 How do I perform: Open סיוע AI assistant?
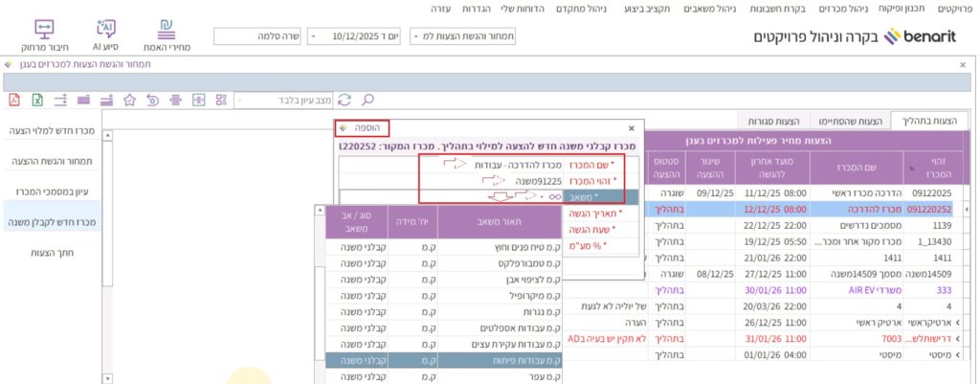[x=106, y=34]
